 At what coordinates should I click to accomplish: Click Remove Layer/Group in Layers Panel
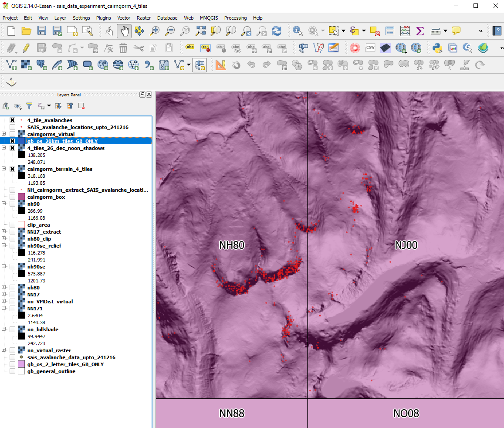(x=81, y=105)
